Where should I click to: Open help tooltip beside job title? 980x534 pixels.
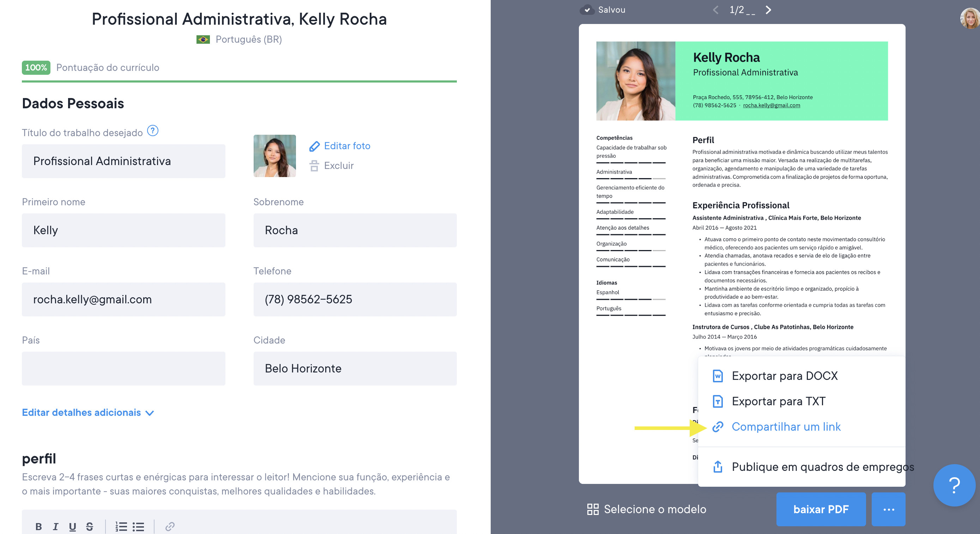click(152, 131)
